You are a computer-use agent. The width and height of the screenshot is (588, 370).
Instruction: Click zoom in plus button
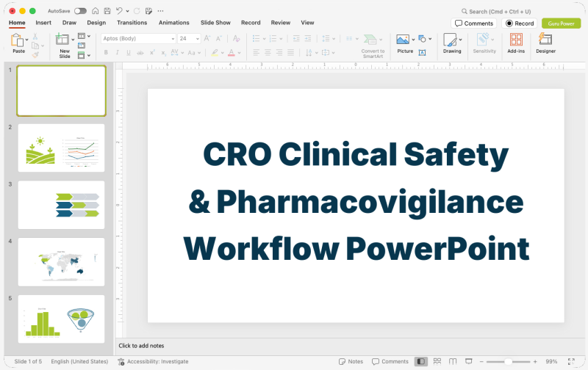535,361
